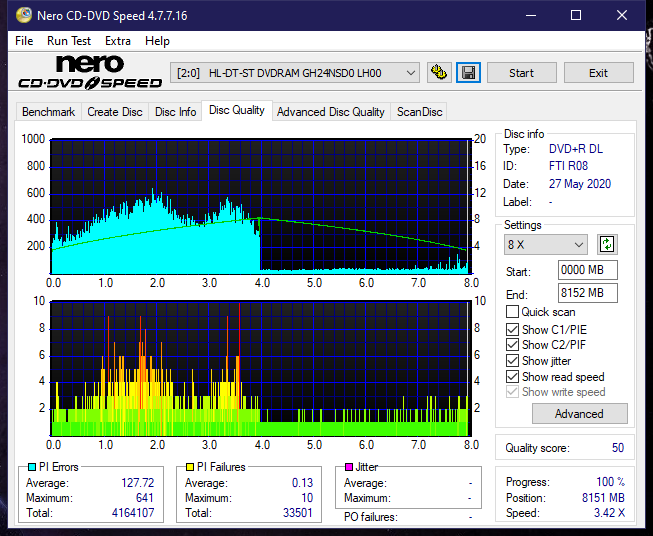Screen dimensions: 653x536
Task: Toggle the Show C2/PIF checkbox
Action: 512,345
